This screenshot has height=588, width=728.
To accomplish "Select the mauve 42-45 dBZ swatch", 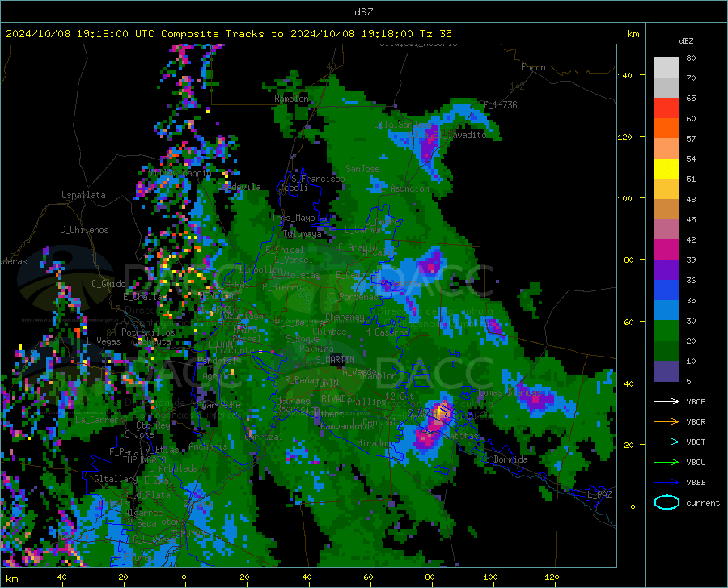I will click(x=667, y=230).
